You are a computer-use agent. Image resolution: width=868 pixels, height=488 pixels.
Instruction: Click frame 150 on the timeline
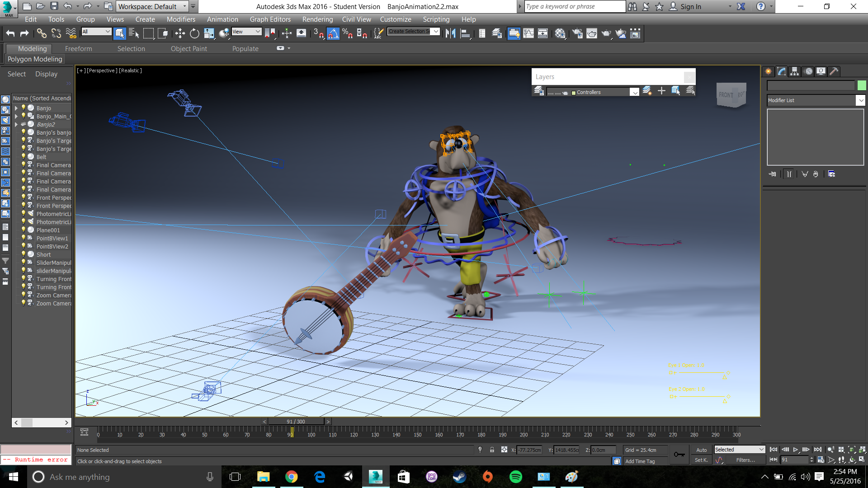pos(417,432)
